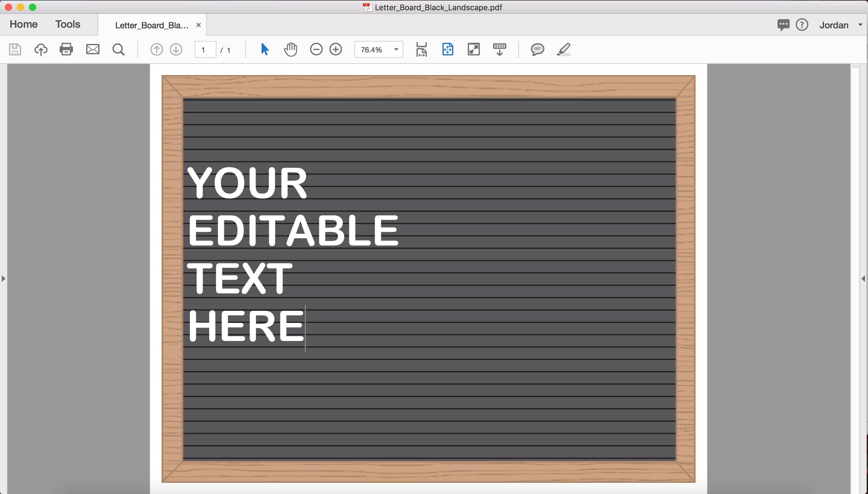Save the PDF file
The height and width of the screenshot is (494, 868).
(x=14, y=49)
